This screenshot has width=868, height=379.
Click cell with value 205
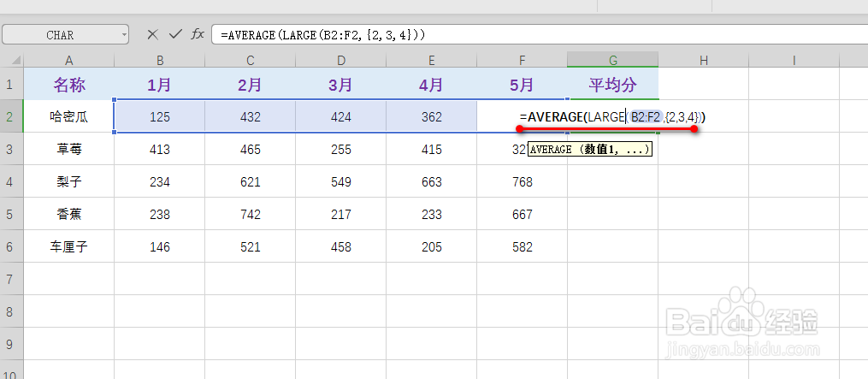click(x=431, y=246)
